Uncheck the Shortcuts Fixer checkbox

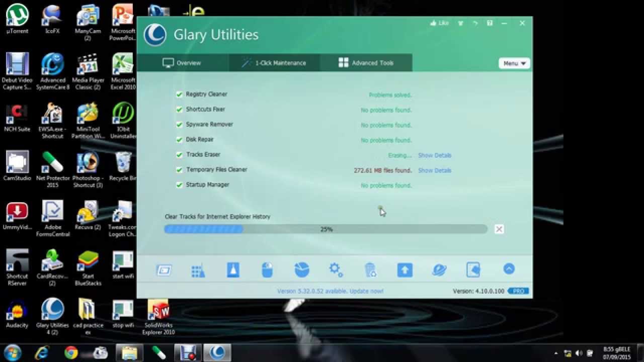179,109
